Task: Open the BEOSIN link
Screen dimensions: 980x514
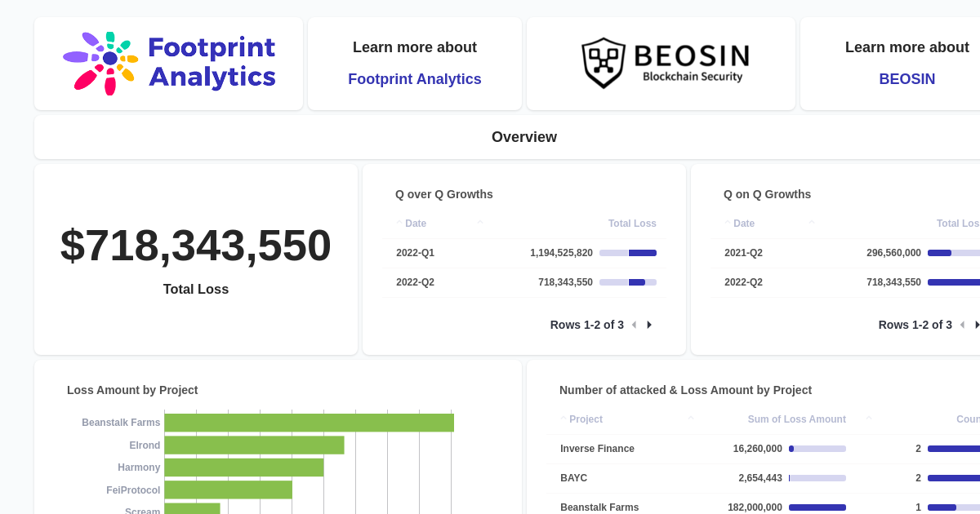Action: [x=906, y=79]
